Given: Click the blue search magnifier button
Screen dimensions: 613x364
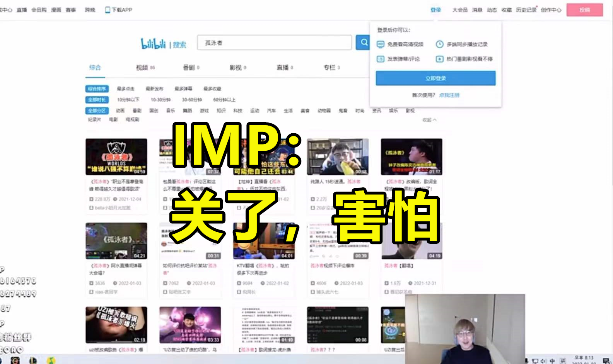Looking at the screenshot, I should (x=364, y=43).
